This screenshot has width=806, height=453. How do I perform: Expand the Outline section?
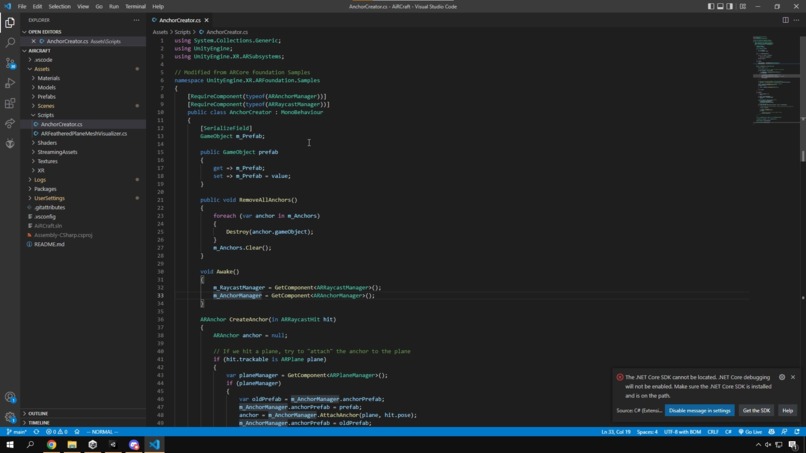pos(83,413)
